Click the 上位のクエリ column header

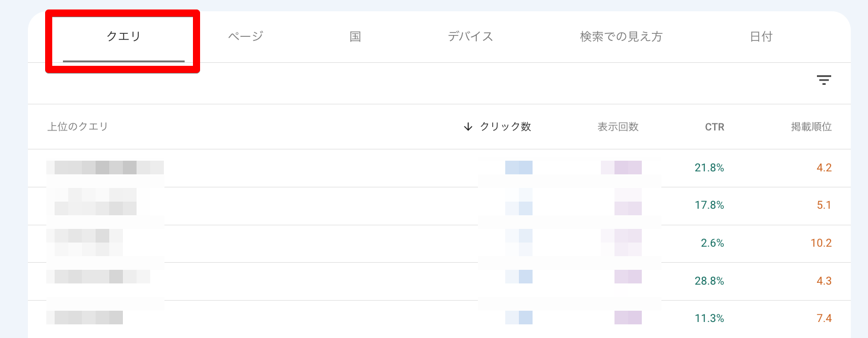[x=78, y=126]
